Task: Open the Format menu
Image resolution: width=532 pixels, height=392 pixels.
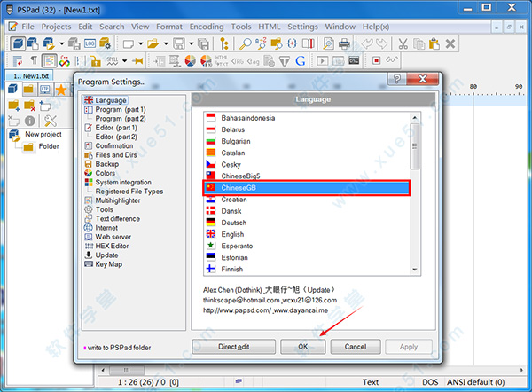Action: (169, 27)
